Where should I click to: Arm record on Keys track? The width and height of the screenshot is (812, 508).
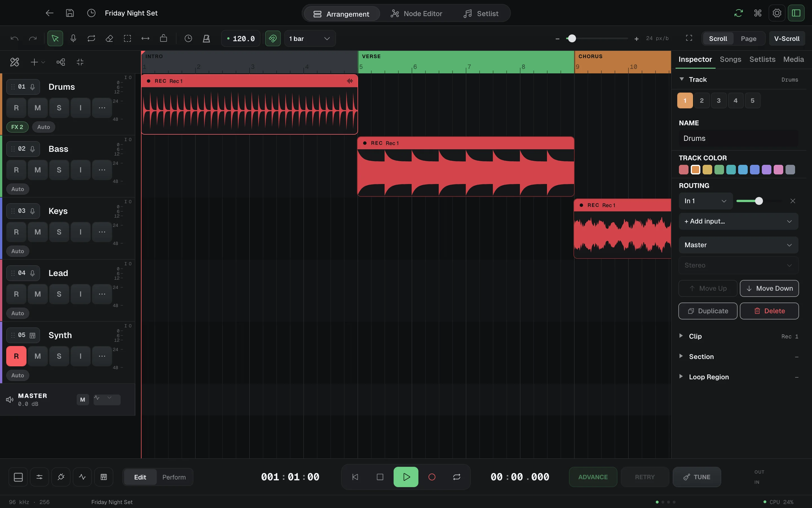(16, 232)
